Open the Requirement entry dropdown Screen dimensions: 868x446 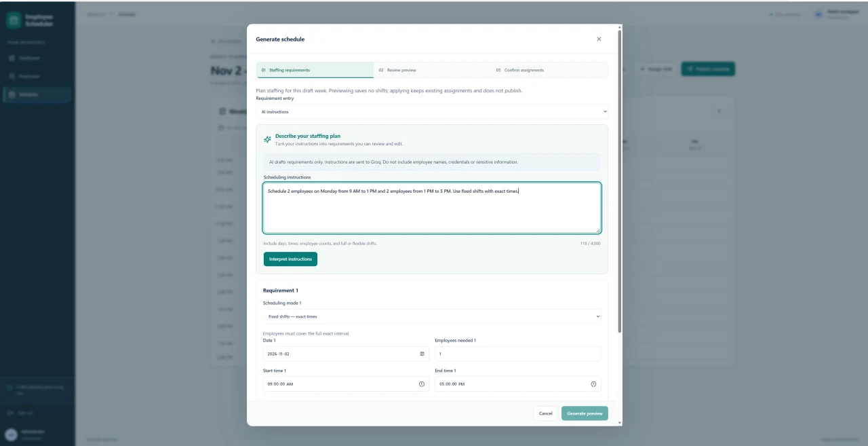tap(432, 111)
